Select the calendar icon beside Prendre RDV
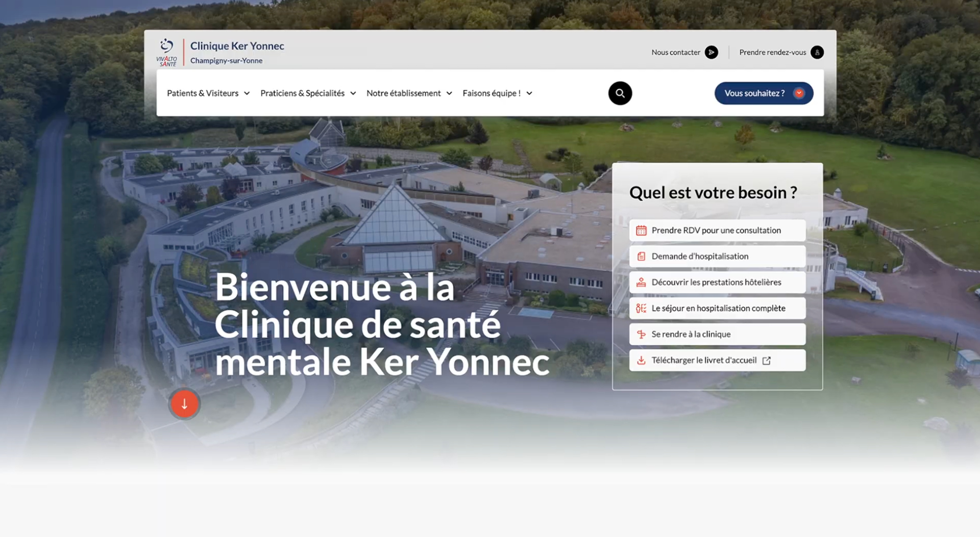 642,230
